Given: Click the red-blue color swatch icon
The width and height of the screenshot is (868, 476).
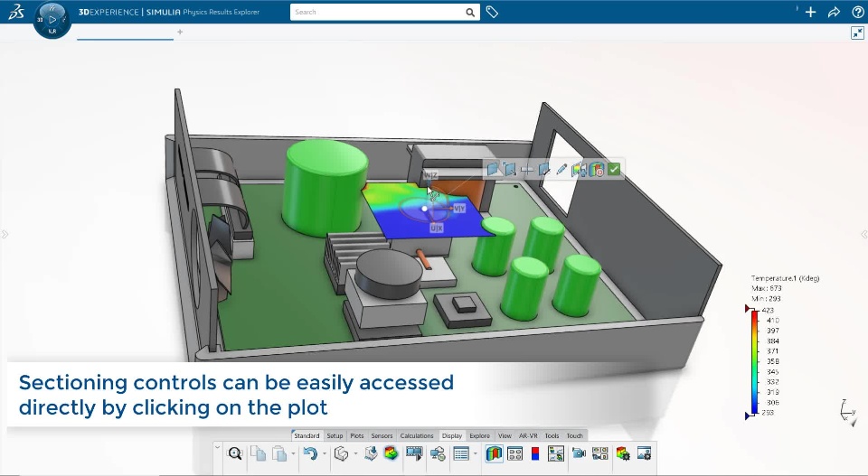Looking at the screenshot, I should coord(534,454).
